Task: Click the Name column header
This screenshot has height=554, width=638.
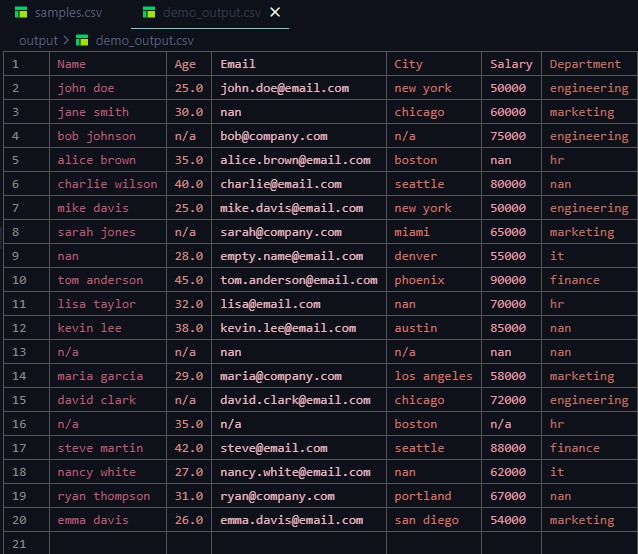Action: tap(72, 64)
